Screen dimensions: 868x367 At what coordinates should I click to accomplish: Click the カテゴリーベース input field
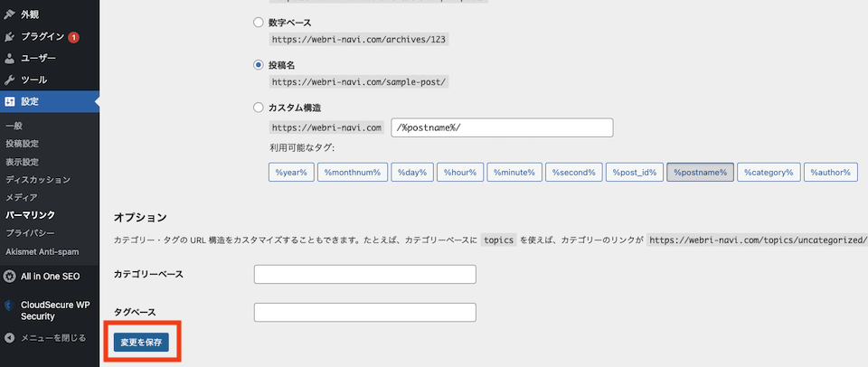(365, 275)
